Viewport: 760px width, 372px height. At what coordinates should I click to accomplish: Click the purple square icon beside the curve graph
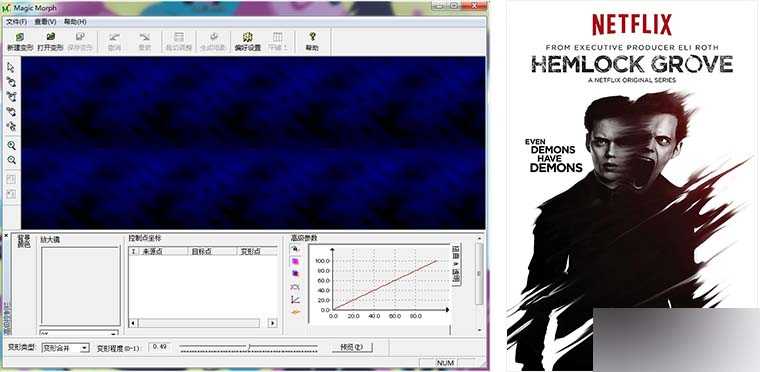pos(296,274)
